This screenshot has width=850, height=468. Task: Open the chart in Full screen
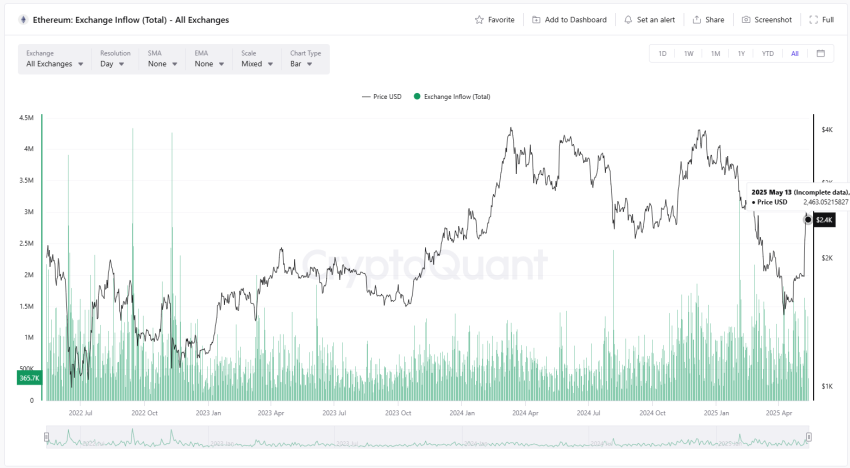pos(821,20)
